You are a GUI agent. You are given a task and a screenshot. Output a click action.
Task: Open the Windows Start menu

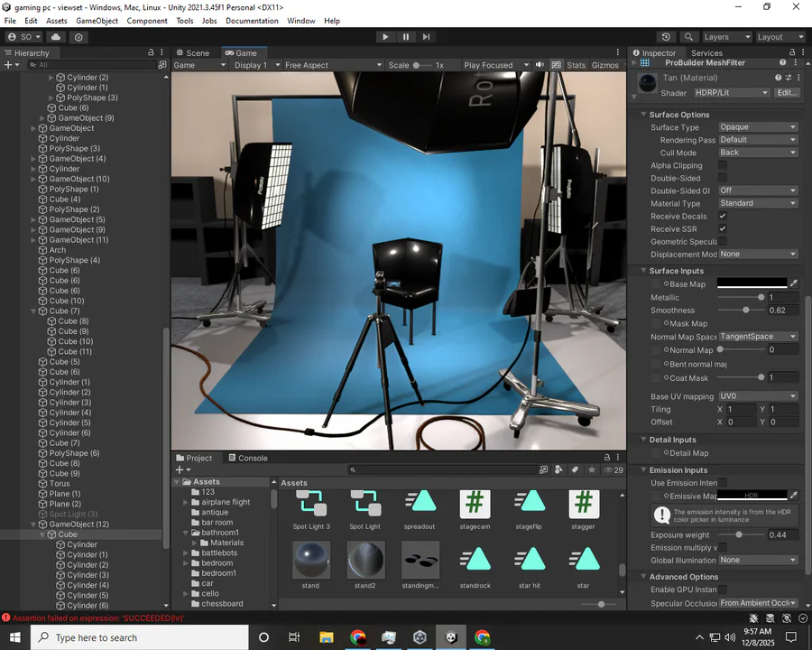(15, 637)
